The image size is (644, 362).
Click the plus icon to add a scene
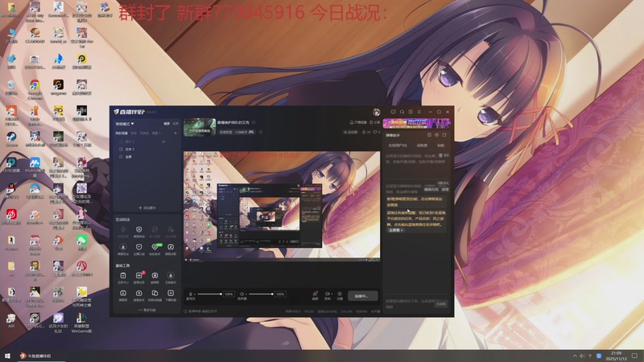175,133
